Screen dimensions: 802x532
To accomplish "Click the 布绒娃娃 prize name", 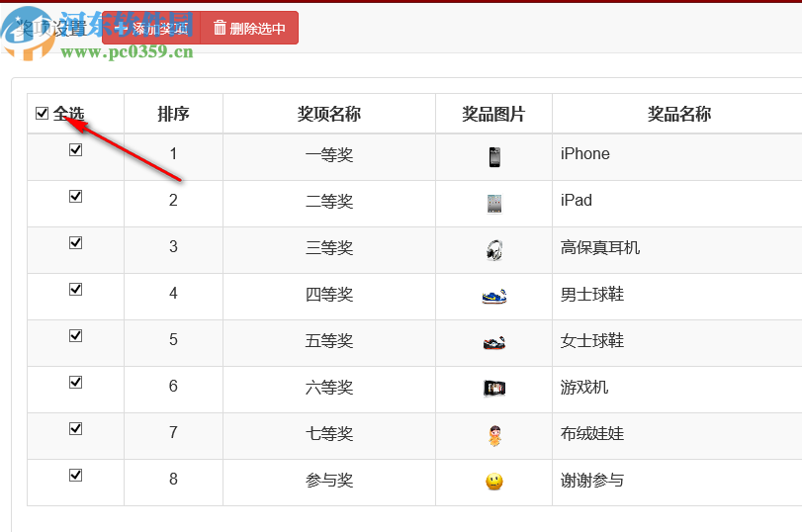I will (x=592, y=434).
